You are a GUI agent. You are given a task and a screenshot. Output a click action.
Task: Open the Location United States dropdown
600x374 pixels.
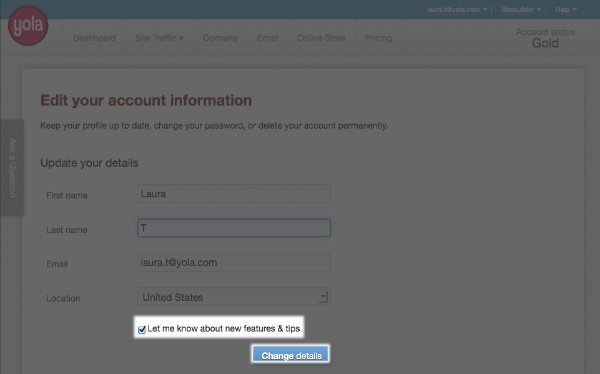(234, 297)
